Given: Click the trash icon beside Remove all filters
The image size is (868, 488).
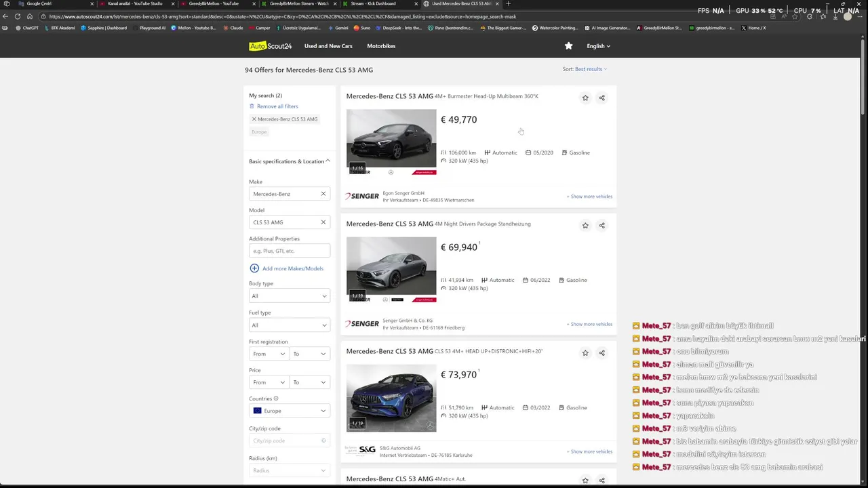Looking at the screenshot, I should [252, 106].
